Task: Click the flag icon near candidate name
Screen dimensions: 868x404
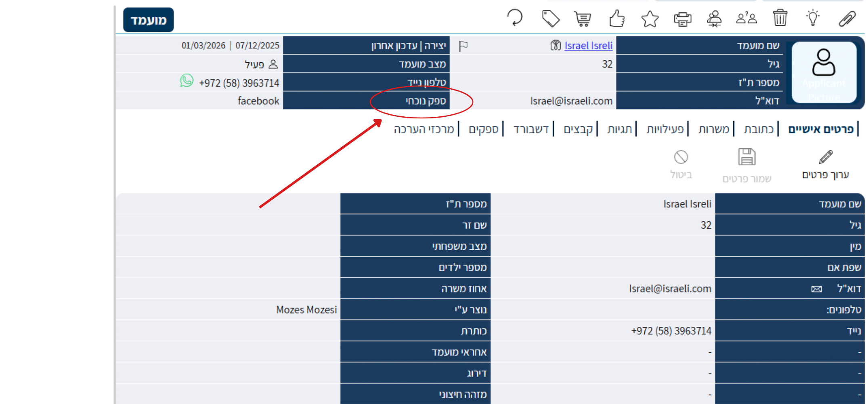Action: point(463,46)
